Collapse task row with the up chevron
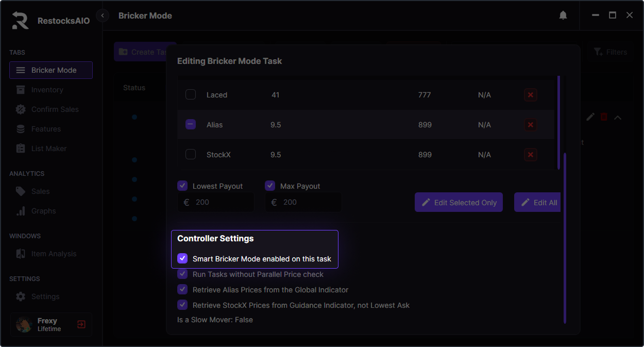The image size is (644, 347). click(x=618, y=118)
